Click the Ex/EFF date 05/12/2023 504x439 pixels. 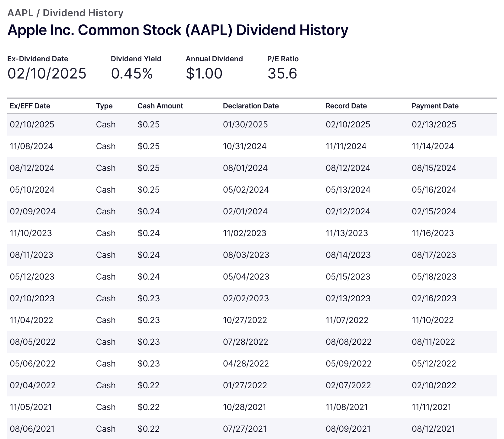pyautogui.click(x=32, y=277)
